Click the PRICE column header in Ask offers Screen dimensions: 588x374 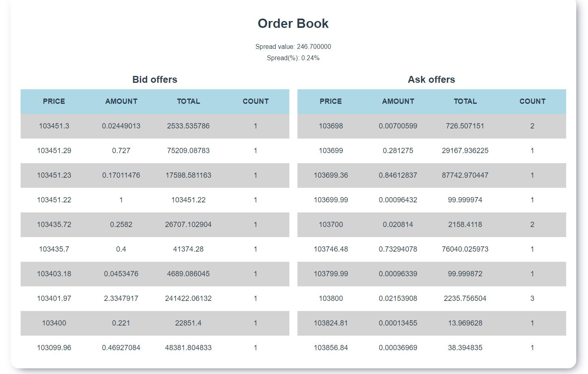(x=331, y=101)
